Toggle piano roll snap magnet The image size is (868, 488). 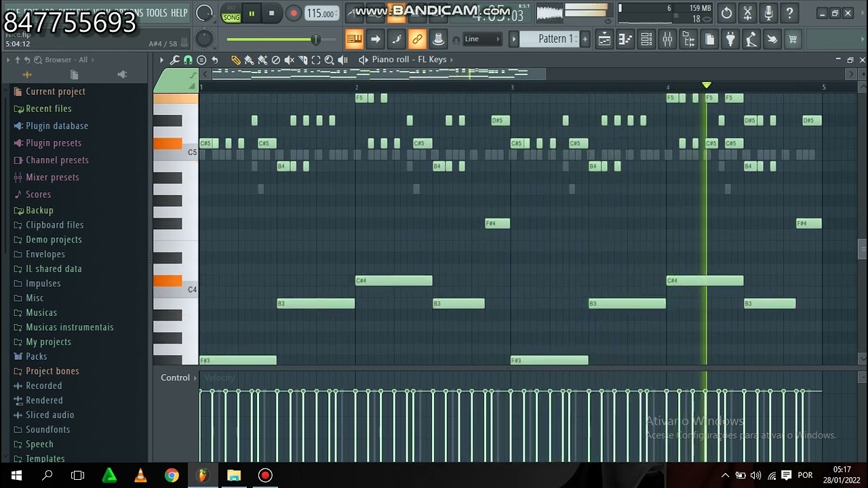[x=188, y=60]
